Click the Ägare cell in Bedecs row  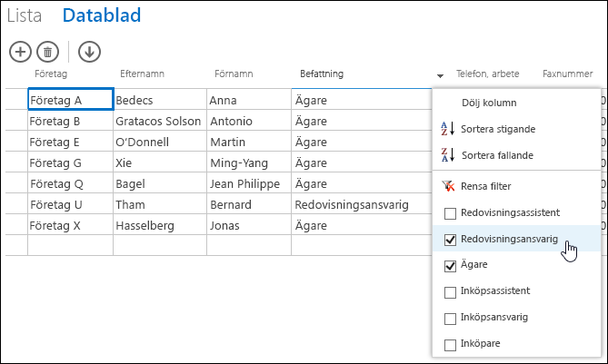pyautogui.click(x=362, y=100)
